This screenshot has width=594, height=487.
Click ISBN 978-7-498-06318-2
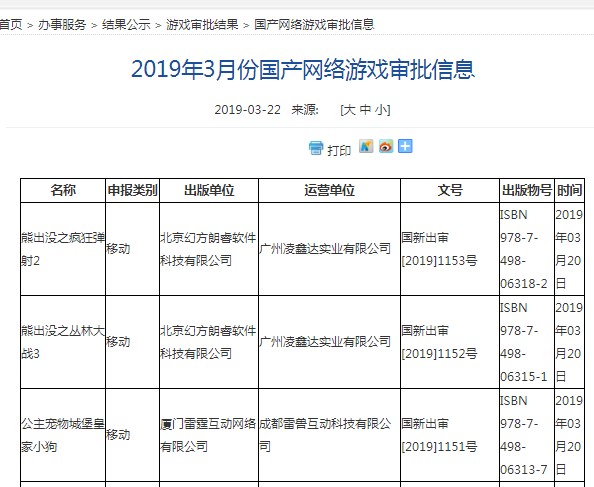524,249
